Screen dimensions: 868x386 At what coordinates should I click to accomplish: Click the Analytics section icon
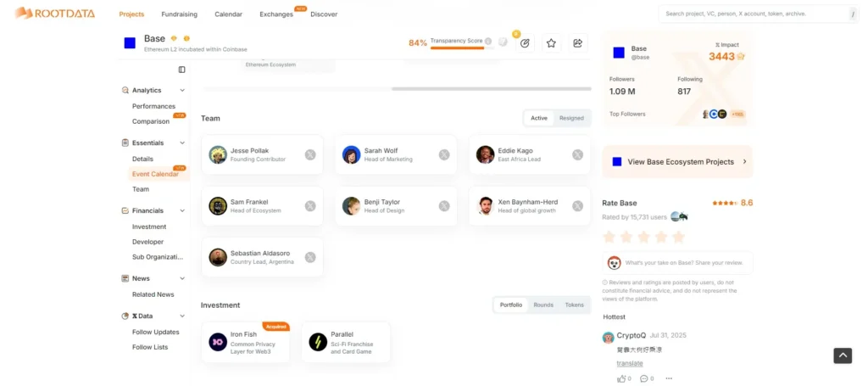(x=125, y=90)
